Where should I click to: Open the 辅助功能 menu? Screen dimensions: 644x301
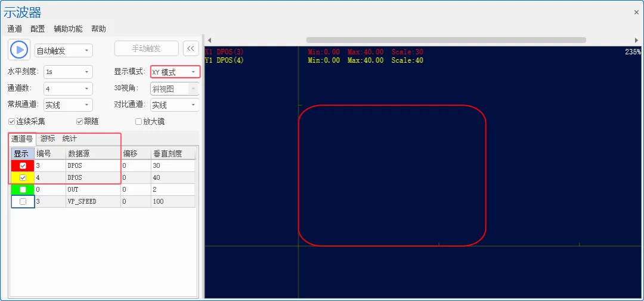(x=68, y=29)
